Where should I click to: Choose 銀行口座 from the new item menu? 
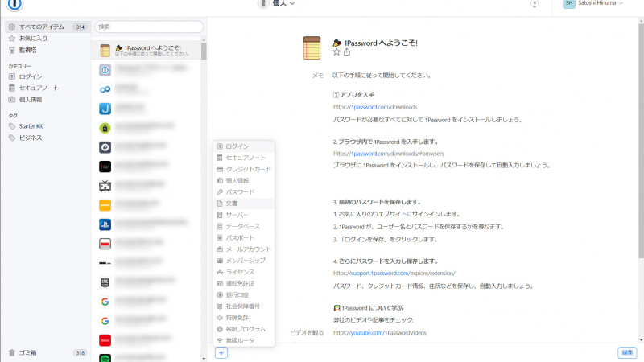(244, 294)
